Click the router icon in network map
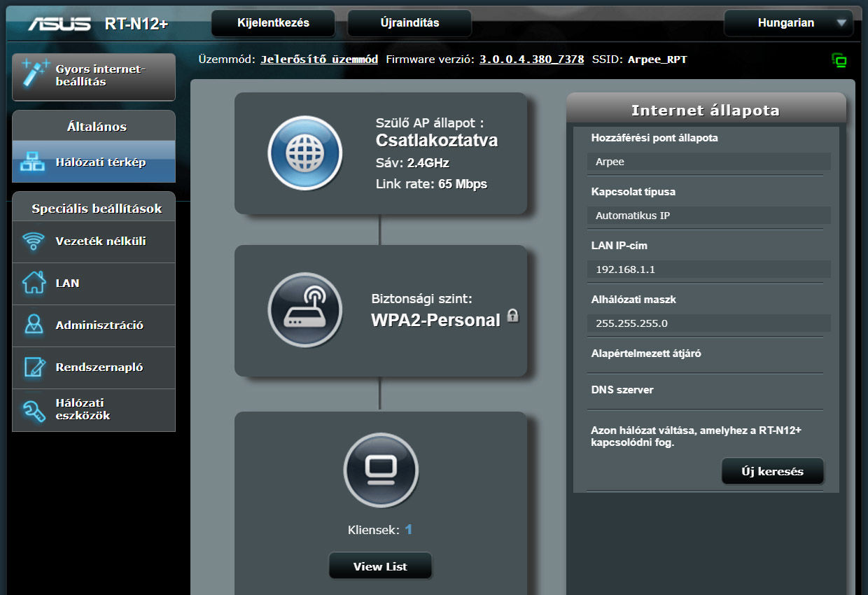The image size is (868, 595). [x=304, y=310]
